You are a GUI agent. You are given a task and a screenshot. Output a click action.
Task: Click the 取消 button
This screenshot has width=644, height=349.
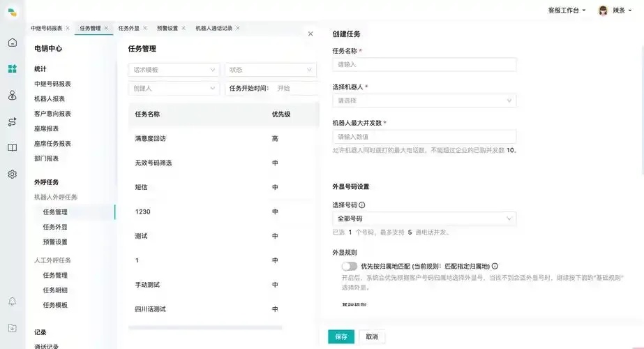[372, 336]
